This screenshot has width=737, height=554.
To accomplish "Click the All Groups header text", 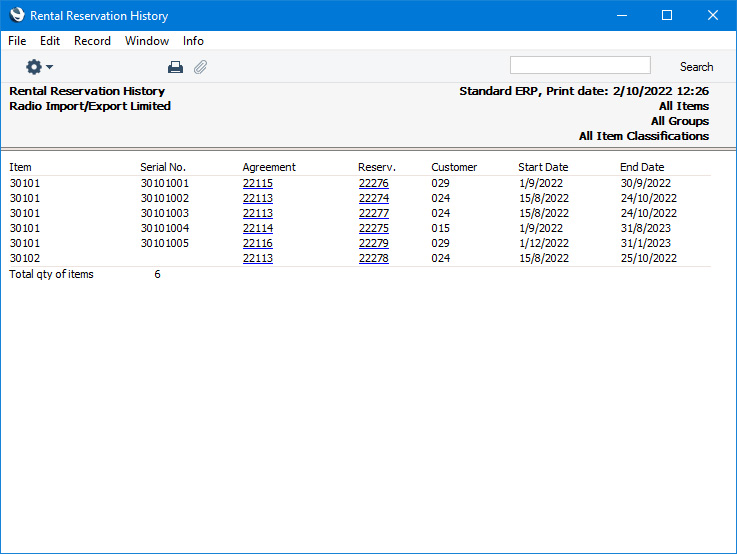I will click(x=680, y=121).
